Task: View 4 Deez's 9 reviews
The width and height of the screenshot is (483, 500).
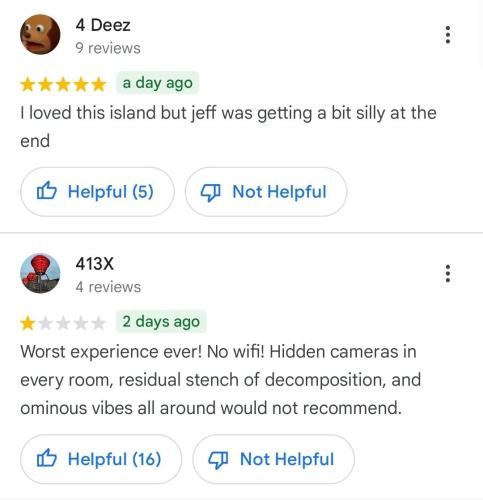Action: 108,48
